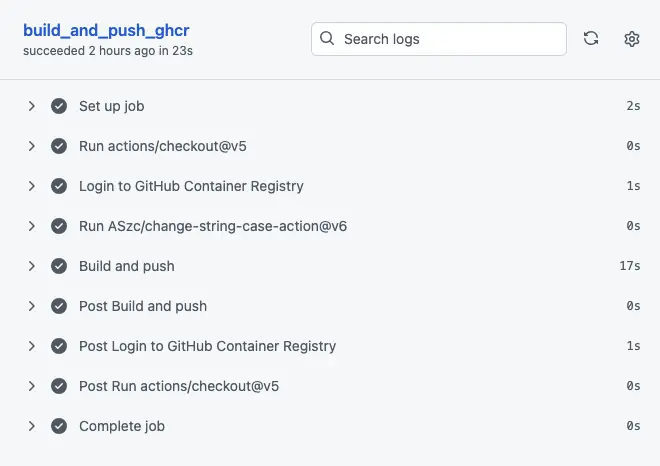The image size is (660, 466).
Task: Click the magnifier icon in search box
Action: coord(327,39)
